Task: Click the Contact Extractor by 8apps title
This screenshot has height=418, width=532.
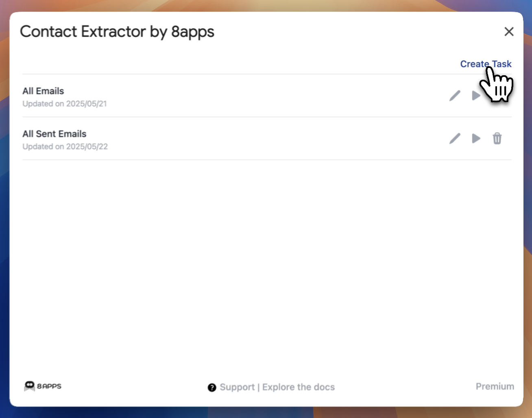Action: 117,32
